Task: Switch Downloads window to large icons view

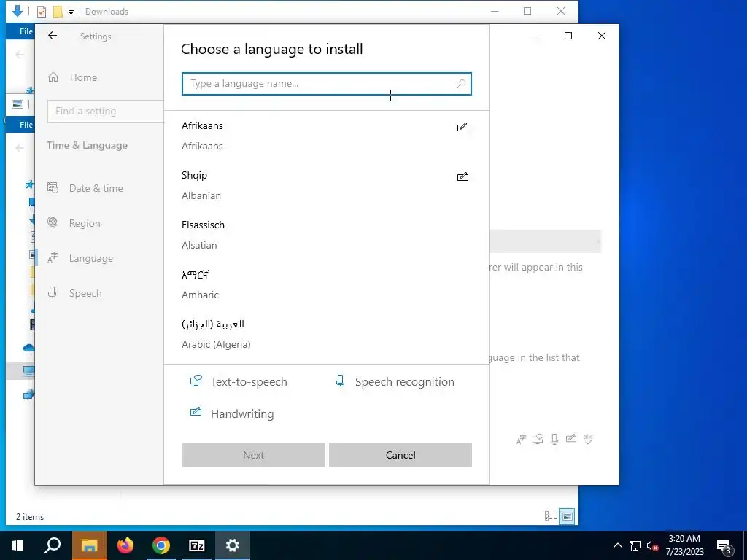Action: click(567, 516)
